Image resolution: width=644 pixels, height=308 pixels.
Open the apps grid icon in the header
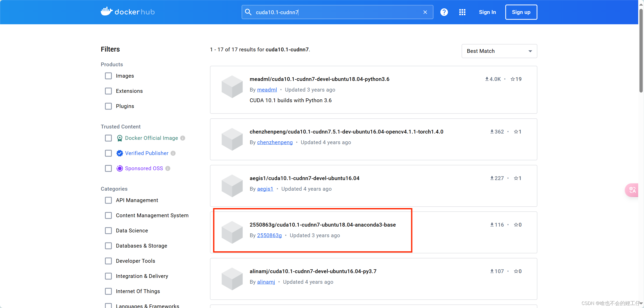(x=462, y=12)
